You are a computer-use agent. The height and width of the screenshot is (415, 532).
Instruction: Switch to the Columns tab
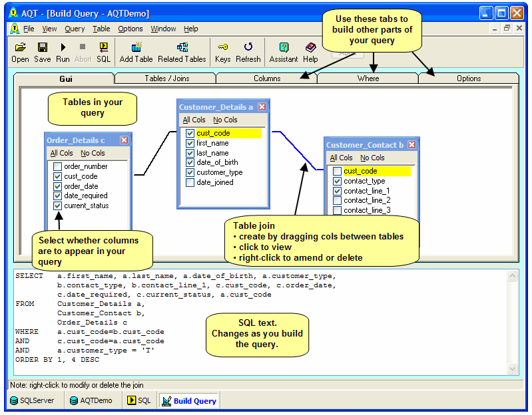click(267, 78)
